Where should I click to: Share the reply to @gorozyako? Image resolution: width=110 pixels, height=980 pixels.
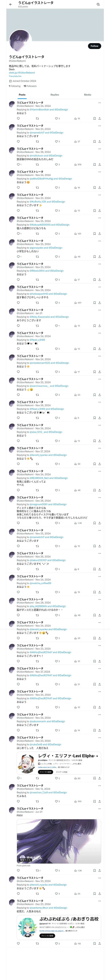coord(99,257)
